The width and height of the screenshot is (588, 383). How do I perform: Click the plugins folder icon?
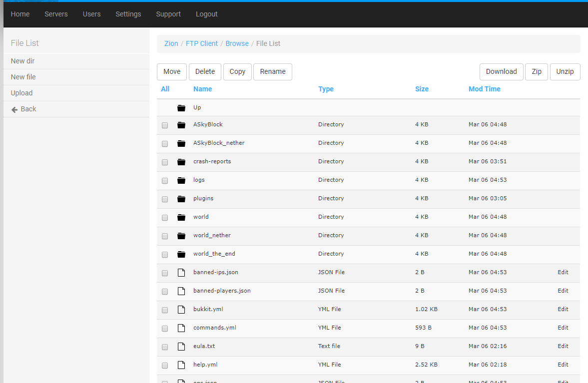[x=181, y=199]
